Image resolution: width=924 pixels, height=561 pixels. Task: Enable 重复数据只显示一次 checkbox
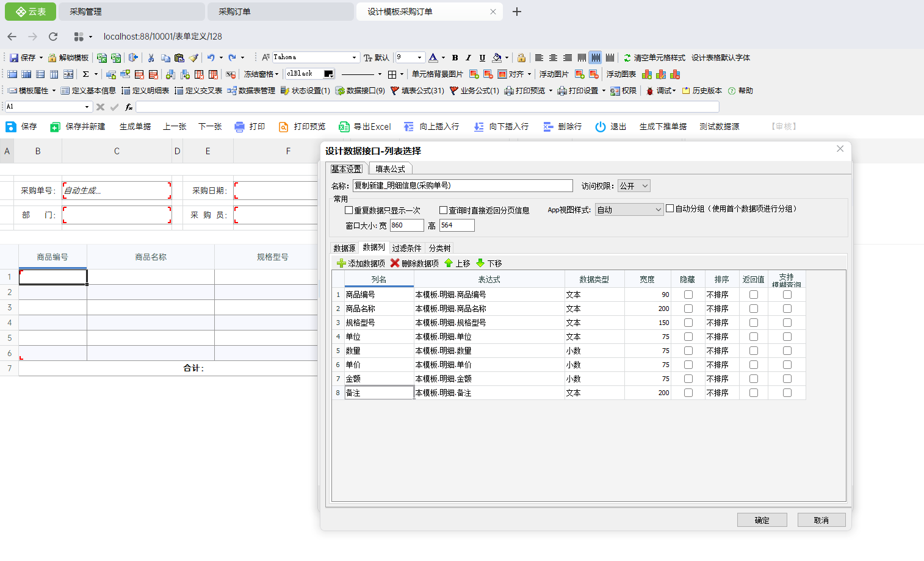(x=349, y=210)
